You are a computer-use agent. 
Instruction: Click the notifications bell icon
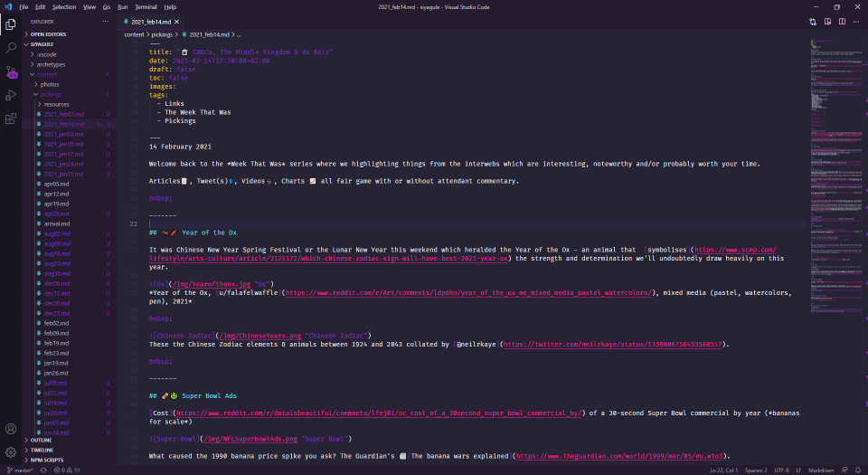coord(857,470)
